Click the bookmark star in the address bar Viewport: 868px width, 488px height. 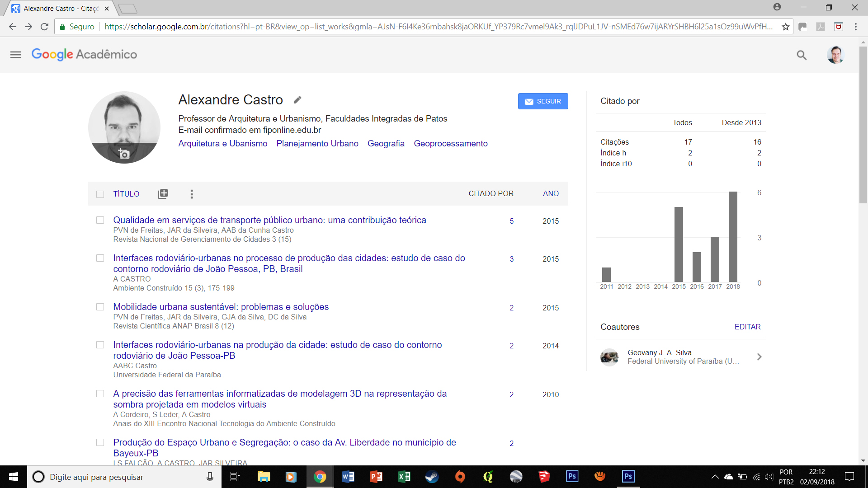[x=785, y=27]
